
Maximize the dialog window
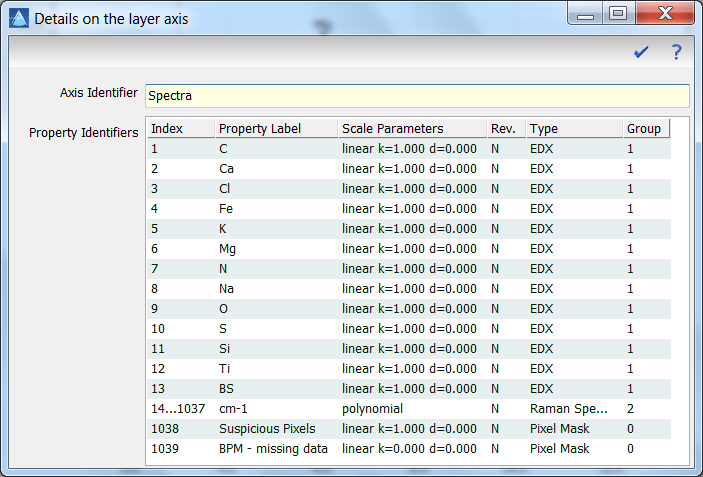617,14
